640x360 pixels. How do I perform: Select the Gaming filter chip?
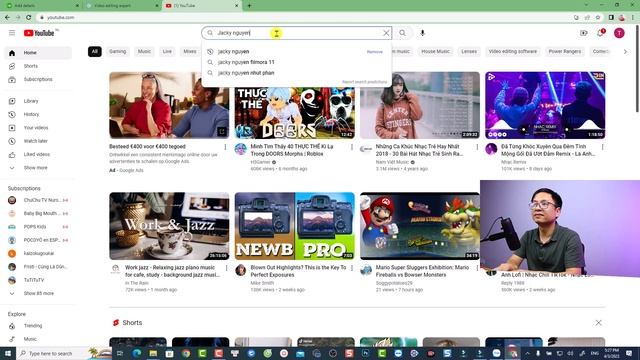tap(118, 51)
